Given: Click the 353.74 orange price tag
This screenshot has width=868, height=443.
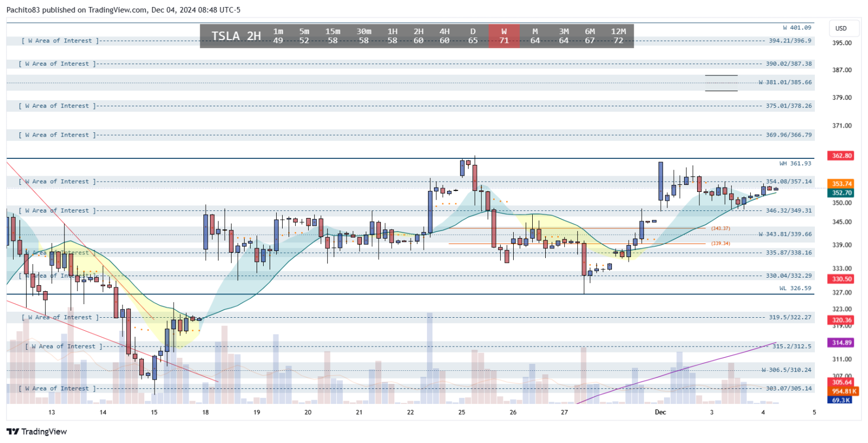Looking at the screenshot, I should coord(841,184).
